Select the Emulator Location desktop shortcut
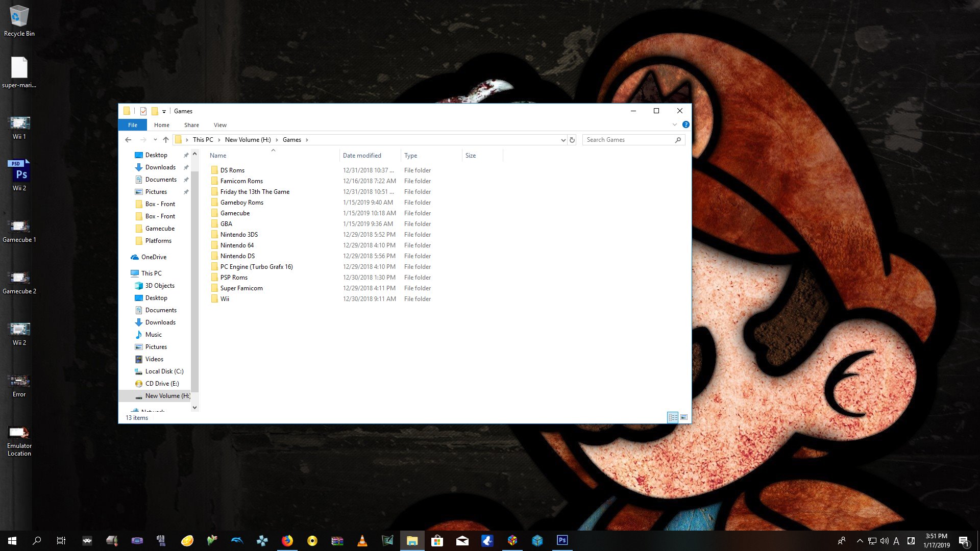This screenshot has height=551, width=980. point(19,441)
